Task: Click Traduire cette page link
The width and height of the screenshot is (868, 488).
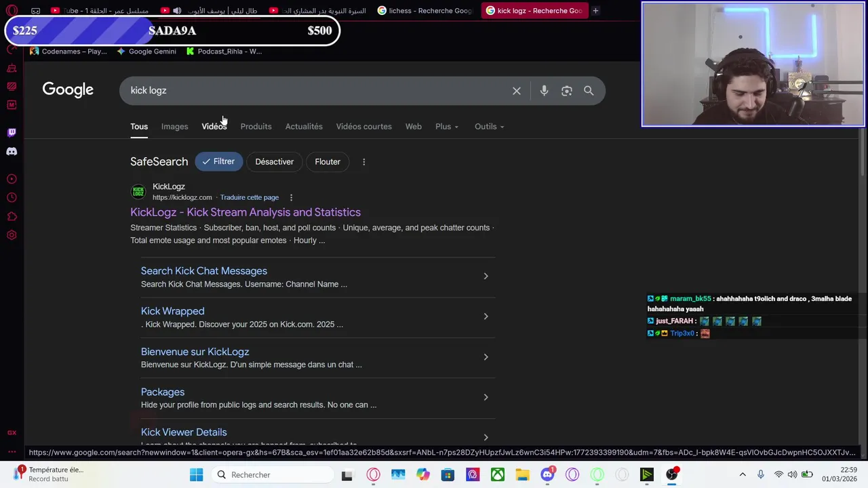Action: pos(250,197)
